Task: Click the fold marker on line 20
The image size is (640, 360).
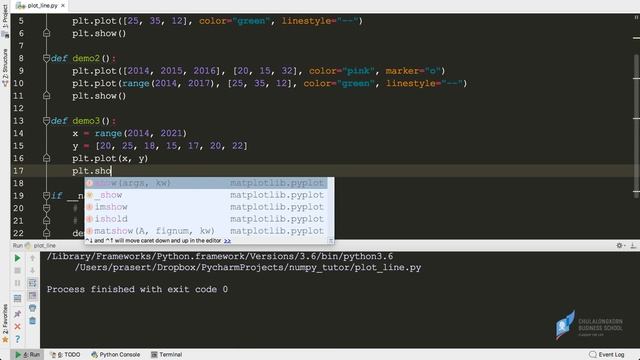Action: coord(47,208)
